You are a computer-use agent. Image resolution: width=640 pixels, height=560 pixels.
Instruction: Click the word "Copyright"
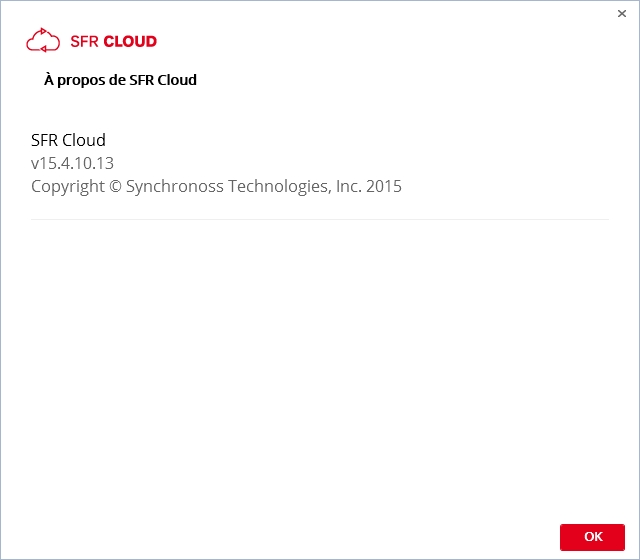coord(67,186)
